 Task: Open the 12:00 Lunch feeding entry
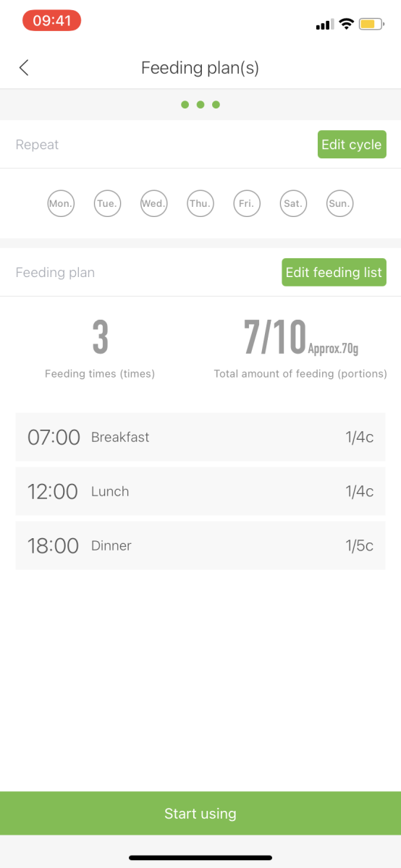tap(200, 491)
